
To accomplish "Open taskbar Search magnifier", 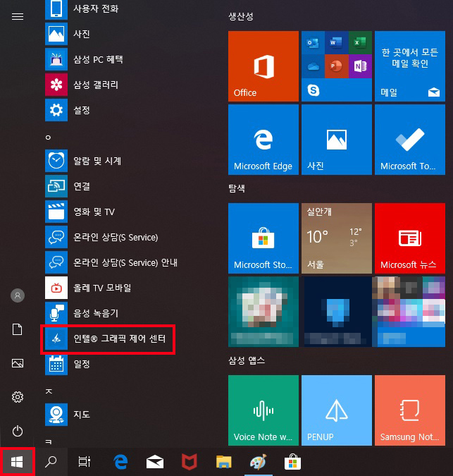I will click(51, 462).
